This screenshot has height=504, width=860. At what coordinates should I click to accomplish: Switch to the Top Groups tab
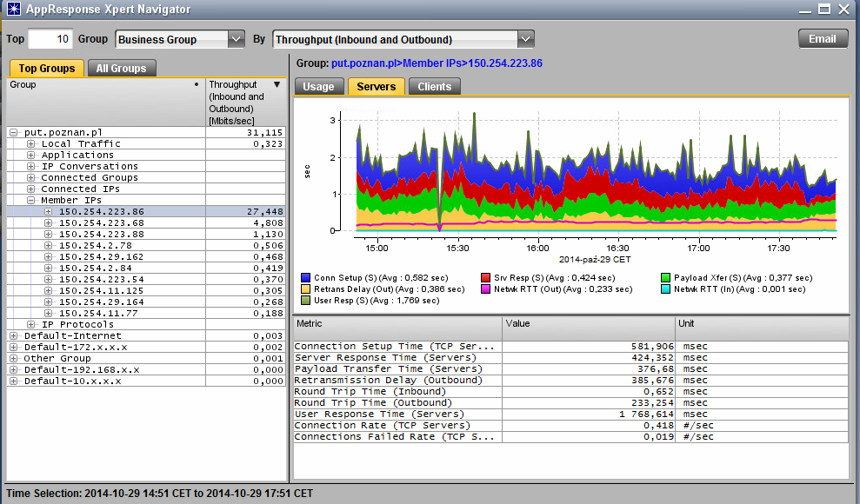point(47,68)
